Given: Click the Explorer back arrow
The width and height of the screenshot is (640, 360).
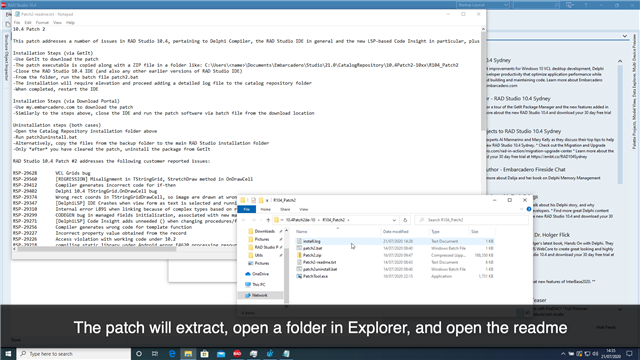Looking at the screenshot, I should pyautogui.click(x=244, y=220).
